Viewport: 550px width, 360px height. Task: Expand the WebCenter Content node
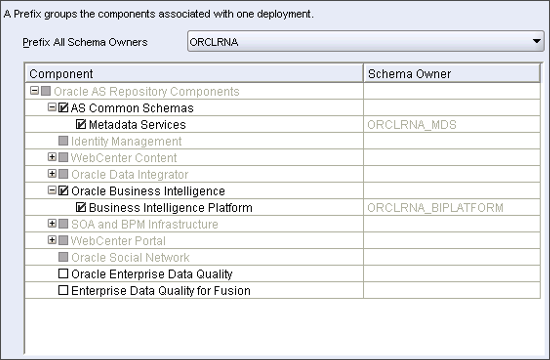(52, 157)
